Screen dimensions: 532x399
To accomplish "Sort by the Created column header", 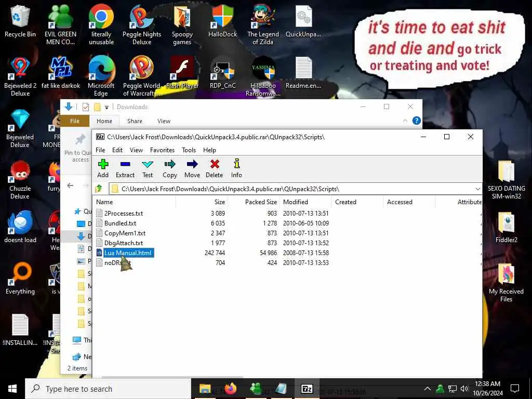I will 357,202.
